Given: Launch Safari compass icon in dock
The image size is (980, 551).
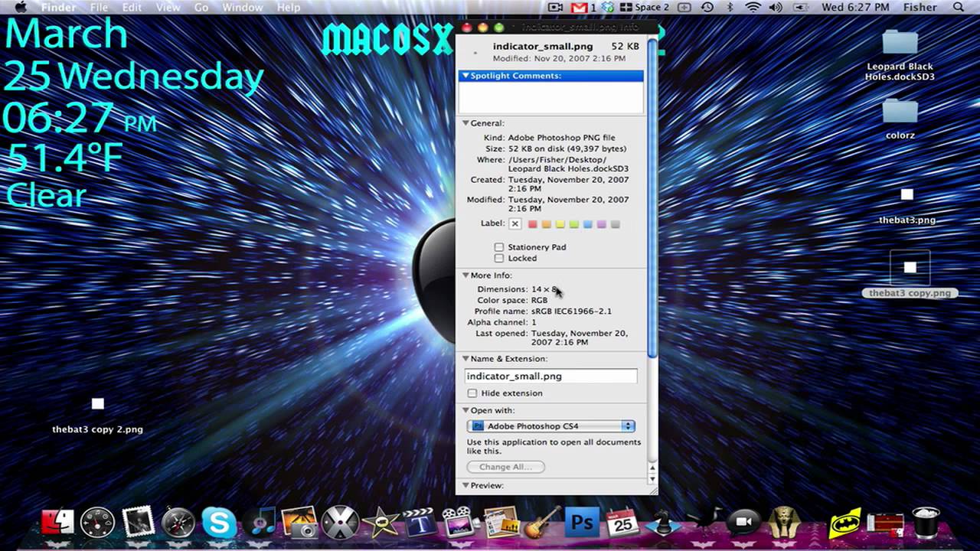Looking at the screenshot, I should point(178,523).
